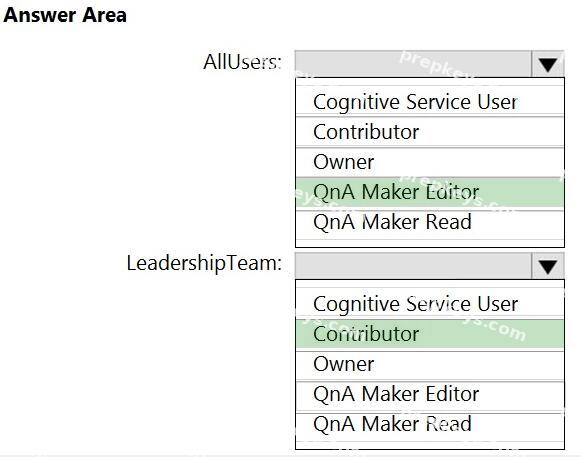
Task: Choose QnA Maker Read for LeadershipTeam
Action: coord(430,424)
